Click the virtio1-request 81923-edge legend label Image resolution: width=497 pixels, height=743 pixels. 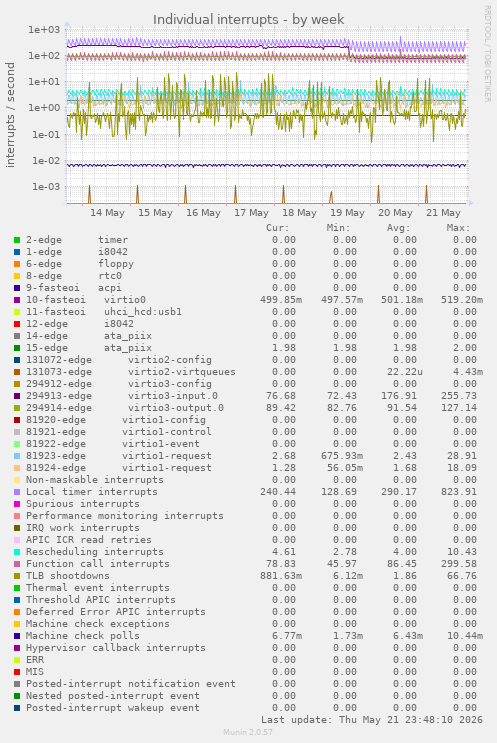[x=118, y=456]
